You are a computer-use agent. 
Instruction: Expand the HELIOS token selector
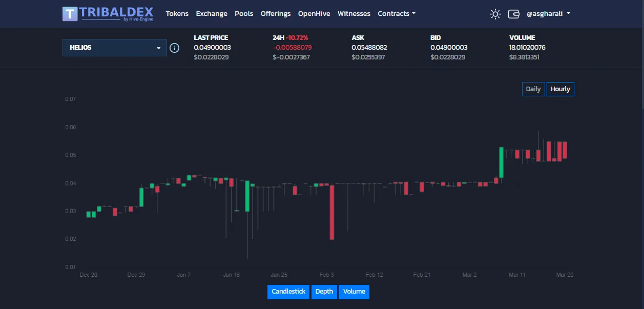tap(114, 48)
